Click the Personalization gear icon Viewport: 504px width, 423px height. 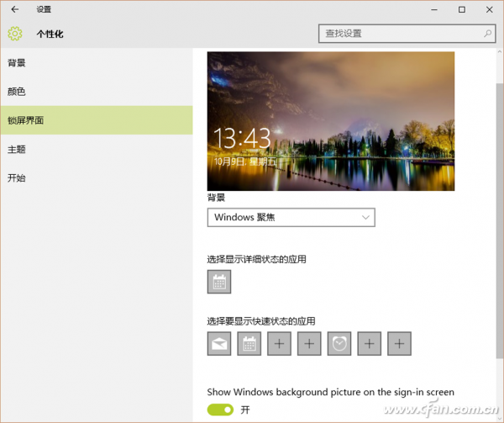point(15,34)
